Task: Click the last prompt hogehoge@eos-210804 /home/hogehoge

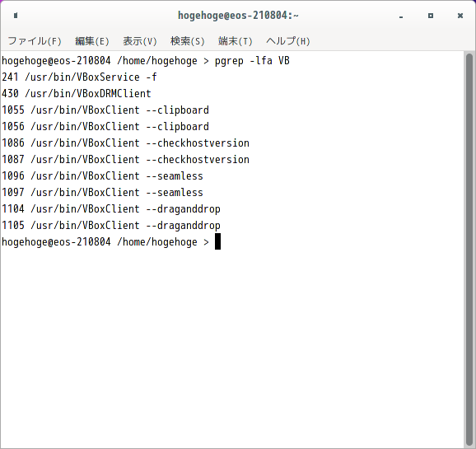Action: (x=100, y=242)
